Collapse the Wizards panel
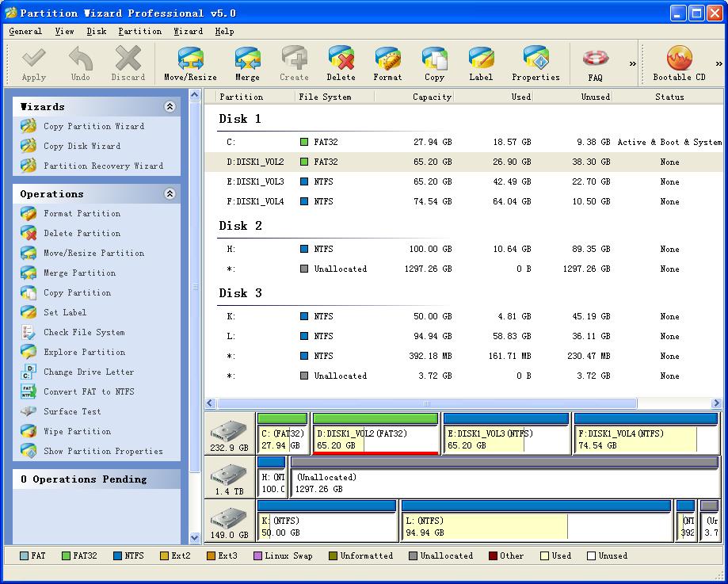 pyautogui.click(x=170, y=107)
